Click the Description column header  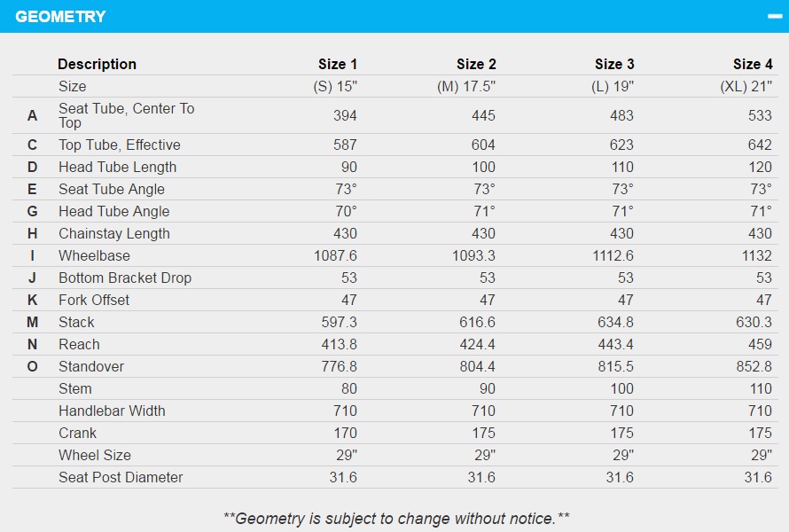point(98,64)
